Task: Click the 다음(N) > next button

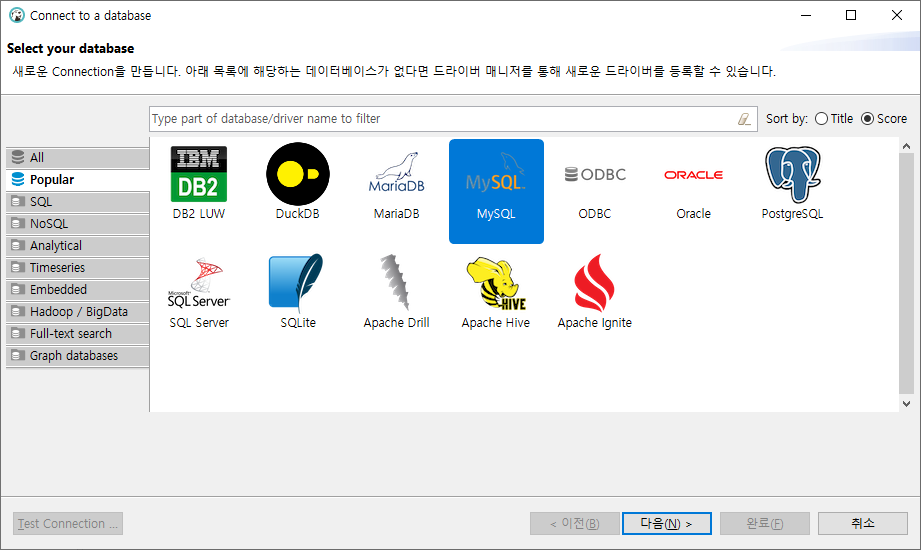Action: 667,523
